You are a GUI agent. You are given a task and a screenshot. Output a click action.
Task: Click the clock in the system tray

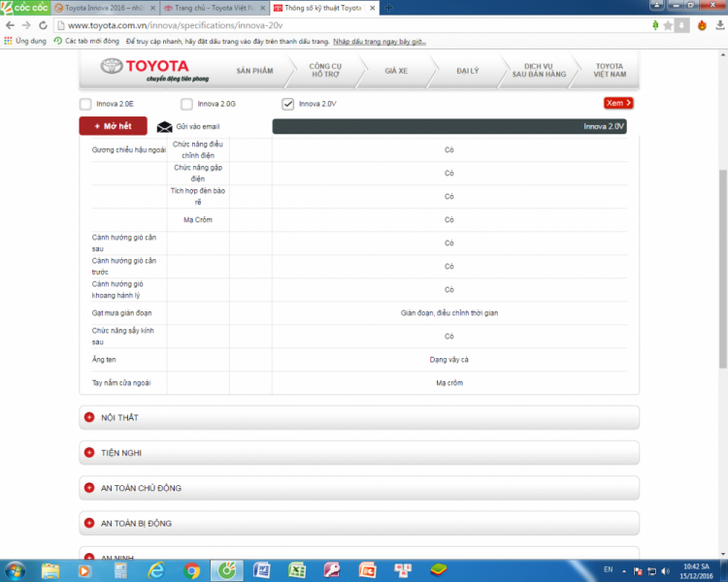tap(696, 571)
